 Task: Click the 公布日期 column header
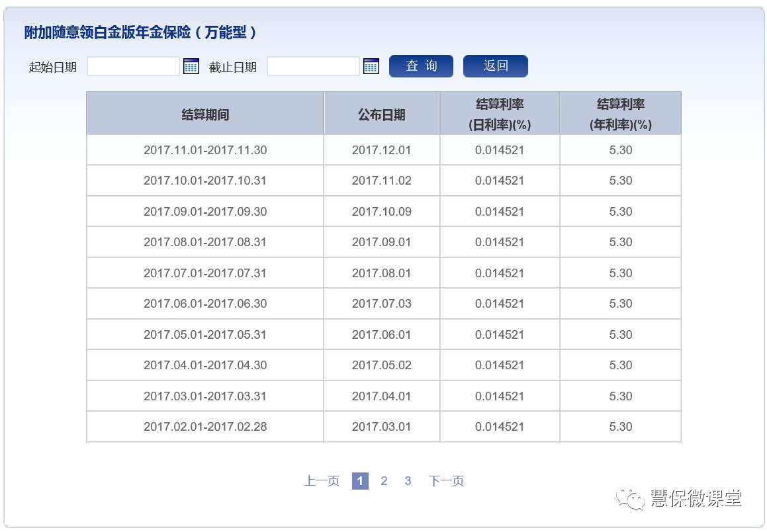tap(382, 113)
